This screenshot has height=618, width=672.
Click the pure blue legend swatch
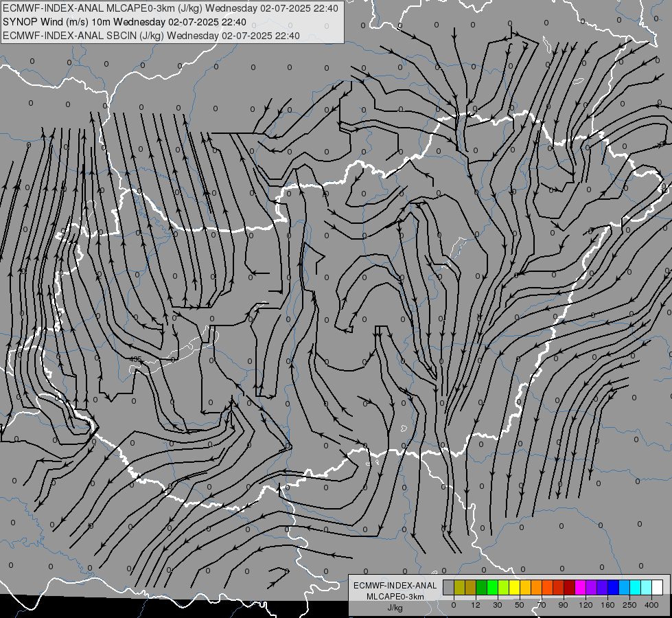pyautogui.click(x=613, y=587)
